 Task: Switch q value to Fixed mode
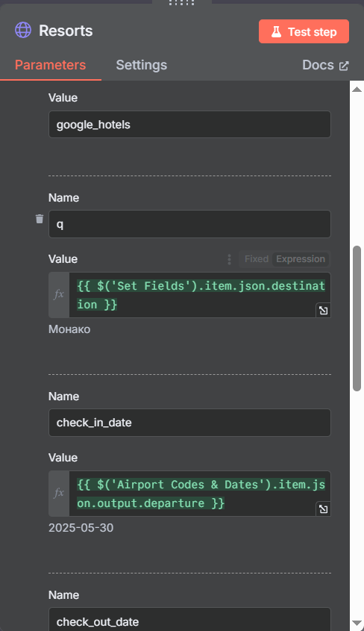pos(257,259)
